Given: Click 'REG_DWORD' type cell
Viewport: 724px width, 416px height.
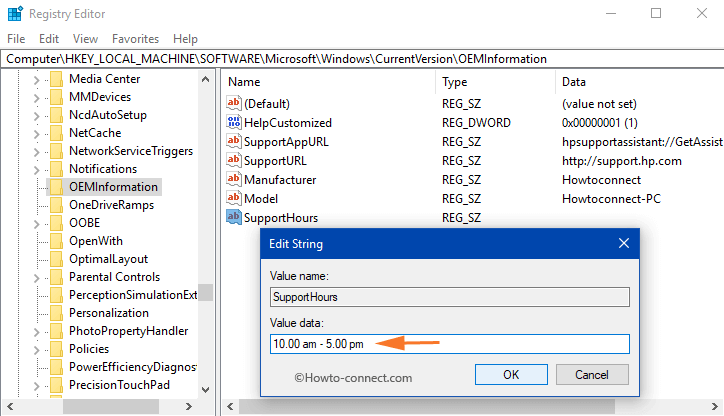Looking at the screenshot, I should coord(476,123).
